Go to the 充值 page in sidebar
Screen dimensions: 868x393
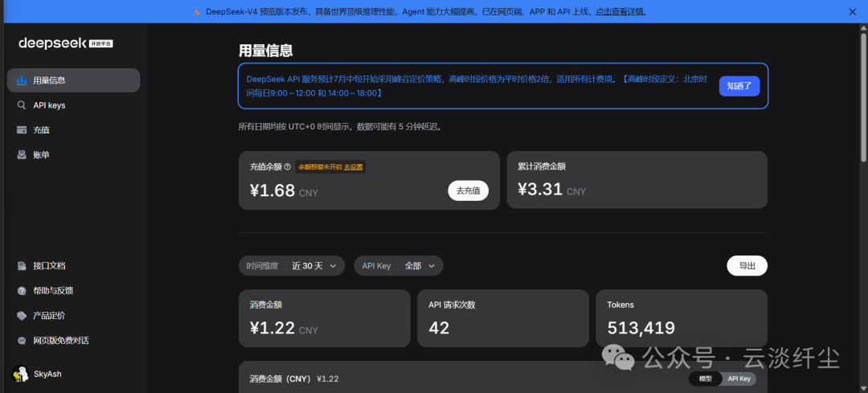[73, 130]
